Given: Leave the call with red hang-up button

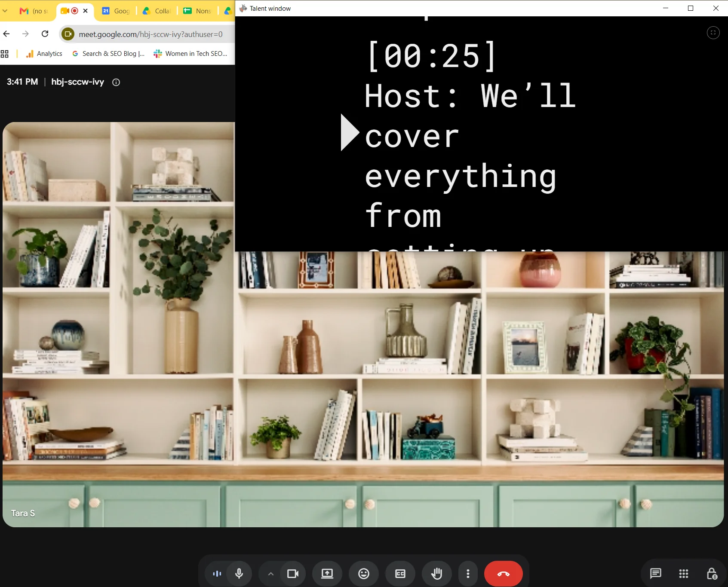Looking at the screenshot, I should tap(504, 574).
